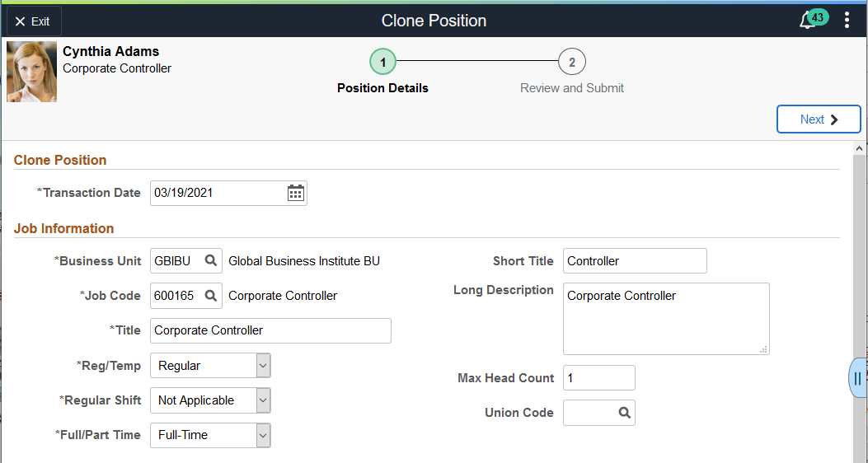
Task: Look up Job Code with magnifier icon
Action: (210, 296)
